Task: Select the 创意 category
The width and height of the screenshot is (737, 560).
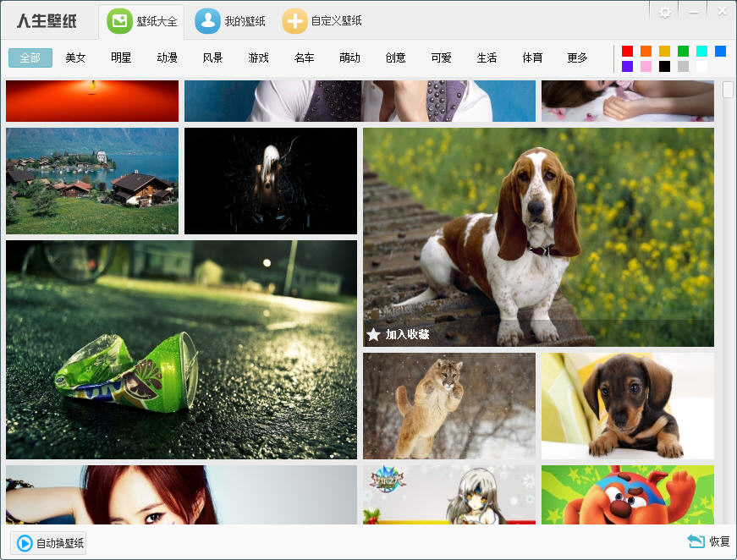Action: (x=395, y=58)
